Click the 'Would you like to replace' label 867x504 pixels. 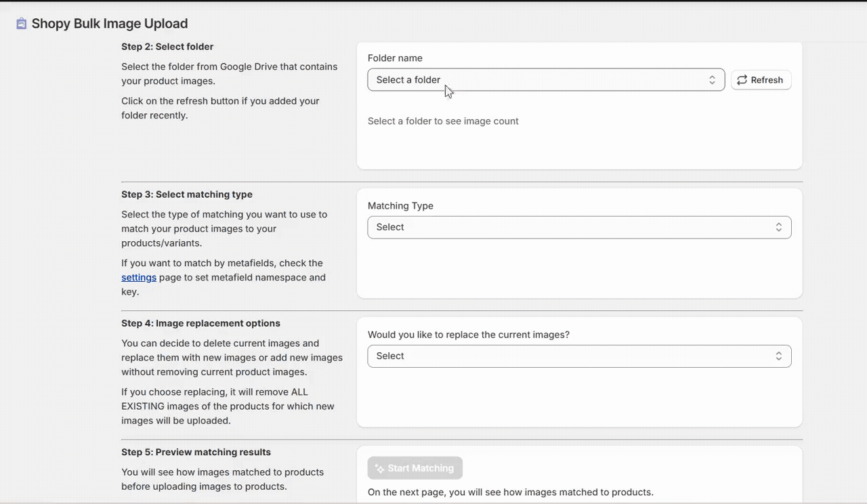click(468, 335)
